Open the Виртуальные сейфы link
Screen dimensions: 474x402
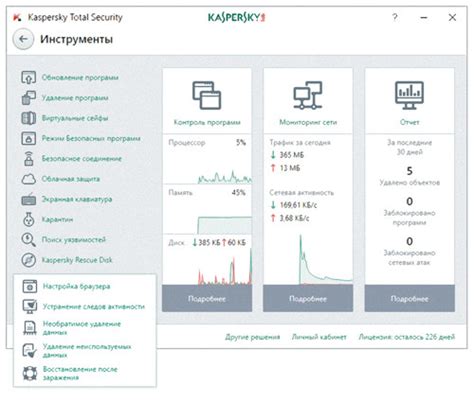tap(75, 118)
